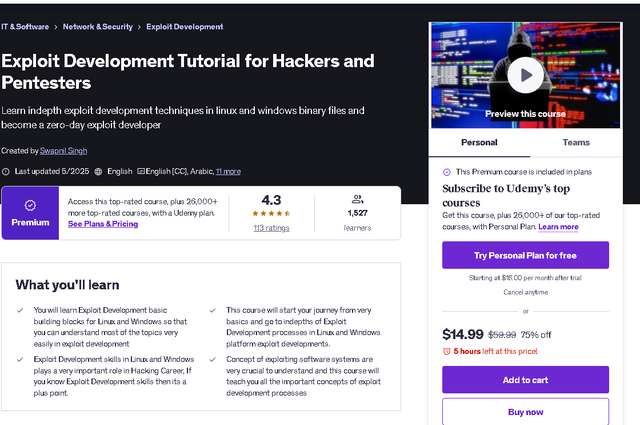Click the learners people icon

pos(357,199)
